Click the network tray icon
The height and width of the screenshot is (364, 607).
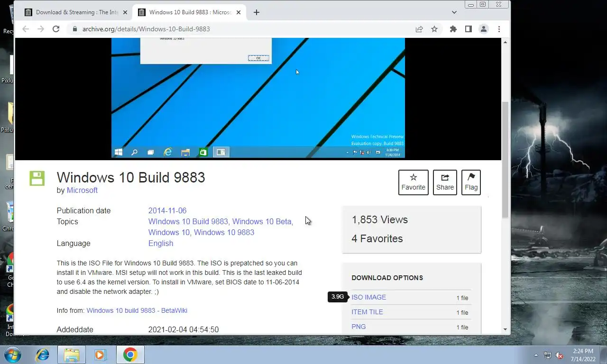(548, 355)
